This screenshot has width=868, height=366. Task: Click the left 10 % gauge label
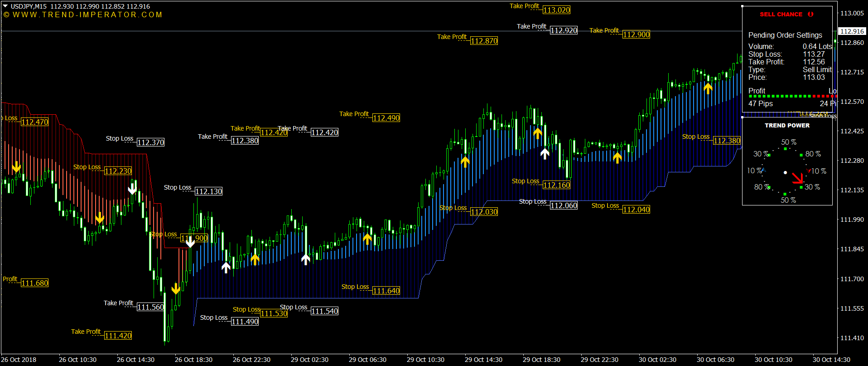point(754,171)
